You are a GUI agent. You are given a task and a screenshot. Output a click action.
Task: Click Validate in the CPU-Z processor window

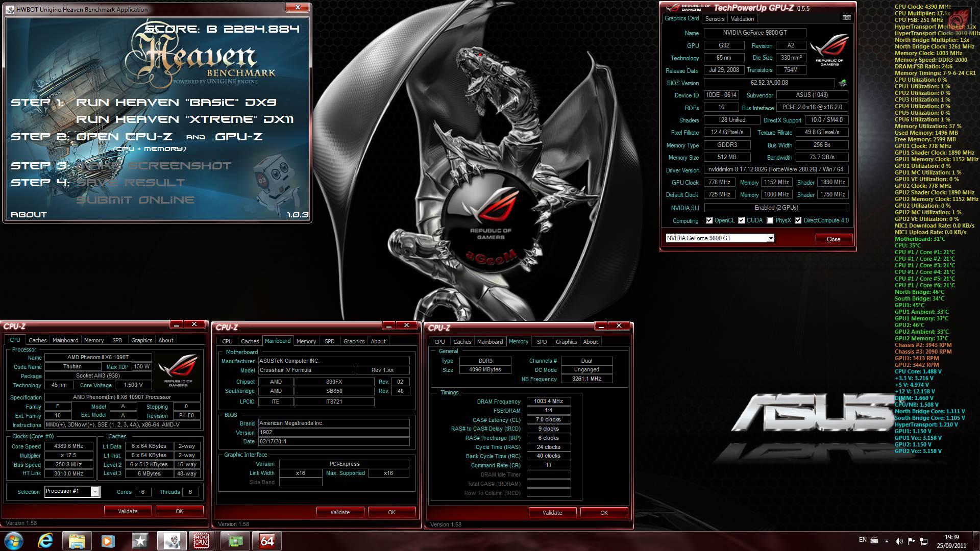(x=128, y=511)
